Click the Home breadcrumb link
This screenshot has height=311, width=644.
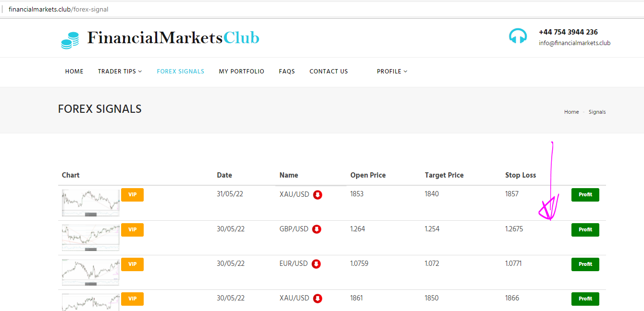(x=571, y=112)
